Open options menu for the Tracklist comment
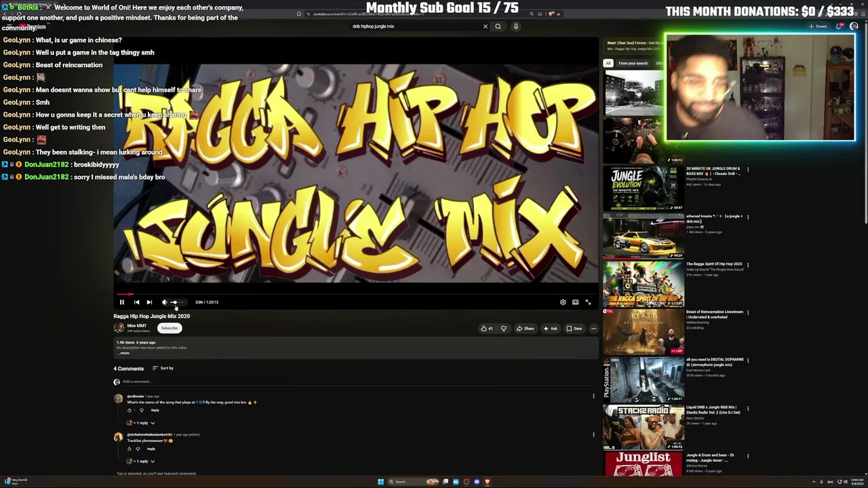Viewport: 868px width, 488px height. 593,435
